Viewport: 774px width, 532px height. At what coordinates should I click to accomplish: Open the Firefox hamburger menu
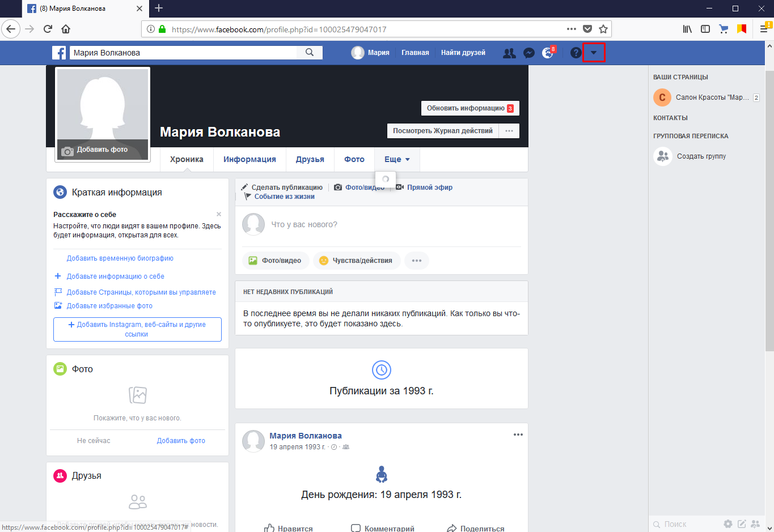pyautogui.click(x=764, y=29)
